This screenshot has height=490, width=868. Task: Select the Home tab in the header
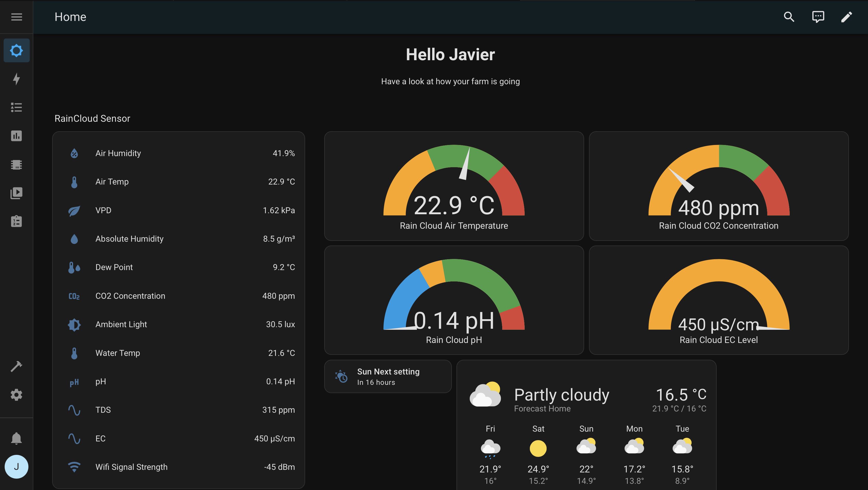71,17
